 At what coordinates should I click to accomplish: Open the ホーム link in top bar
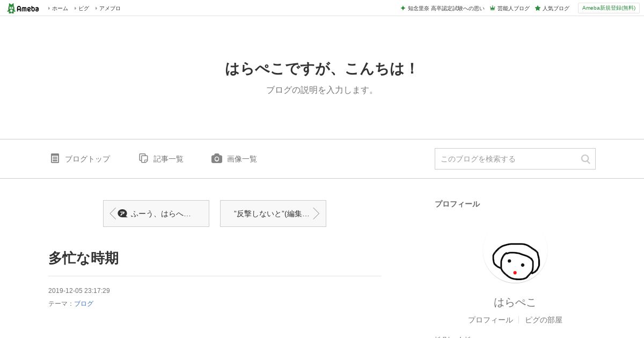(x=60, y=9)
